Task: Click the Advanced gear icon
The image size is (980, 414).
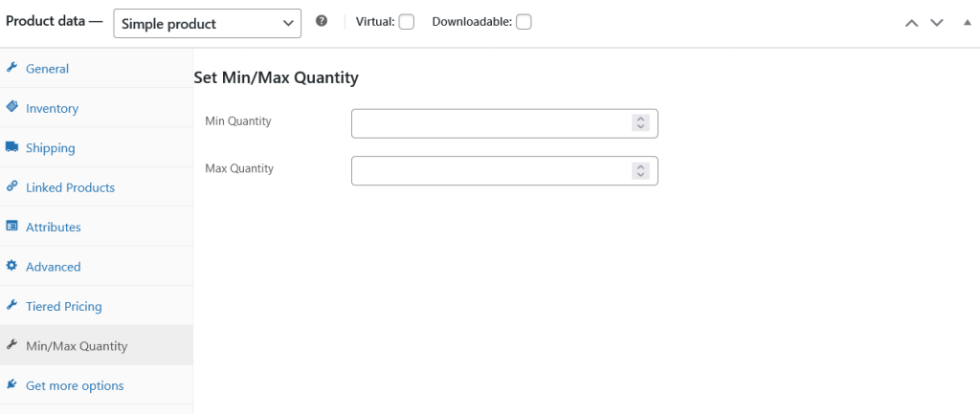Action: click(x=11, y=266)
